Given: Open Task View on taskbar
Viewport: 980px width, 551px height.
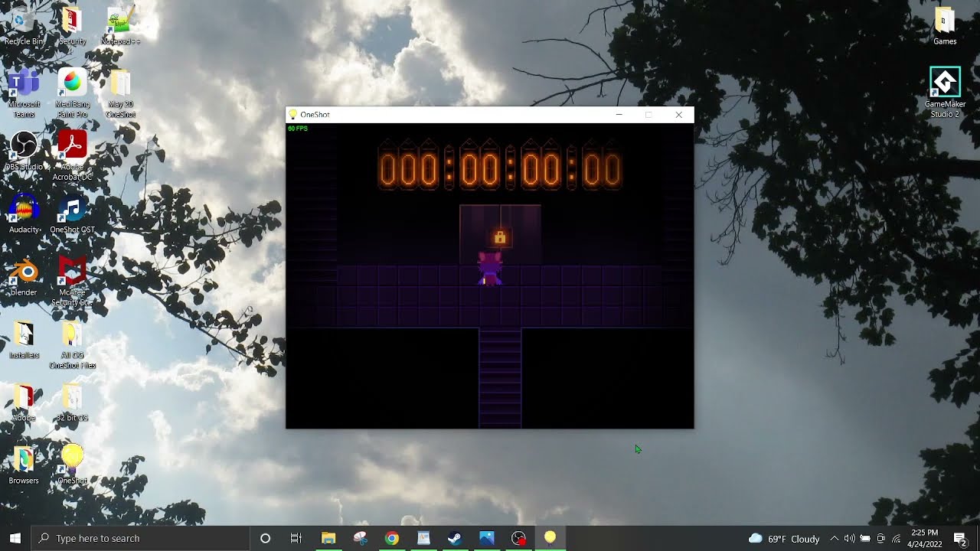Looking at the screenshot, I should pyautogui.click(x=296, y=538).
